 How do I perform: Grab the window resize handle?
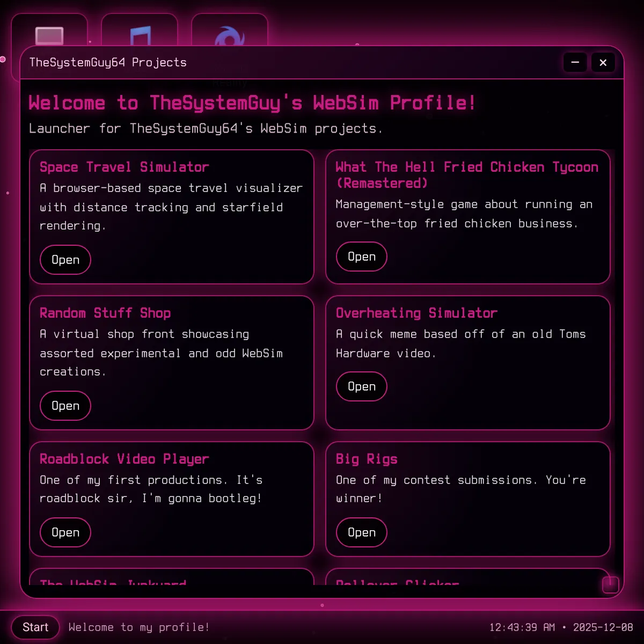click(x=610, y=584)
